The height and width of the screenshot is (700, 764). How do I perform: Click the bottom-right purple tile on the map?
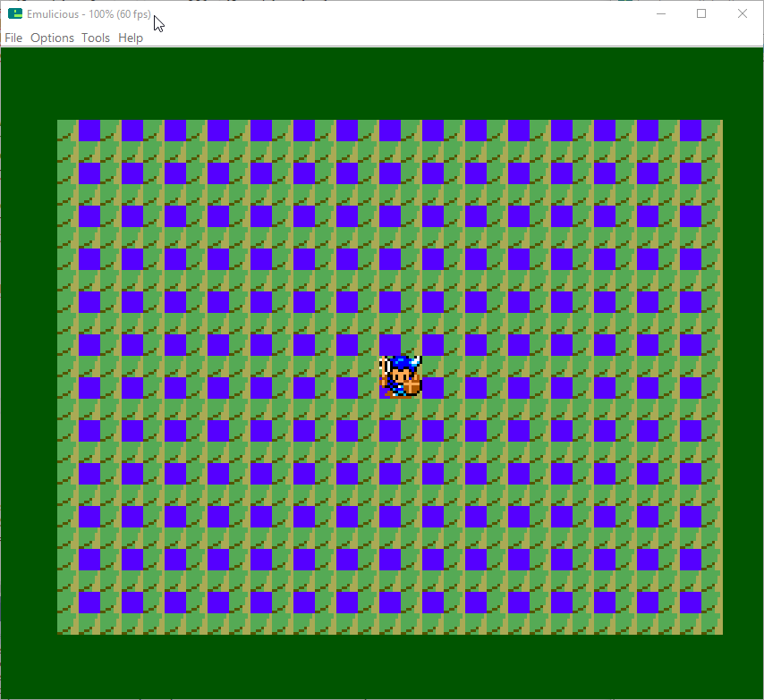pos(691,602)
